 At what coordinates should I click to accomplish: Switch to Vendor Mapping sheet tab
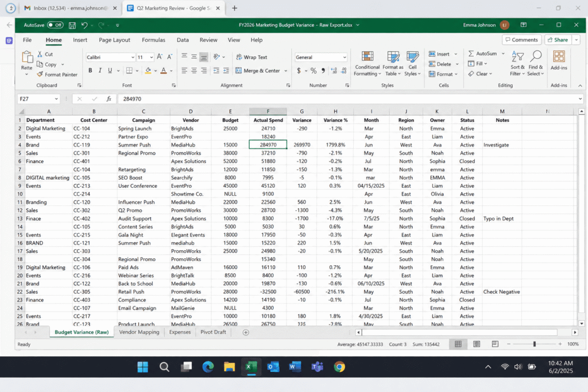[139, 332]
